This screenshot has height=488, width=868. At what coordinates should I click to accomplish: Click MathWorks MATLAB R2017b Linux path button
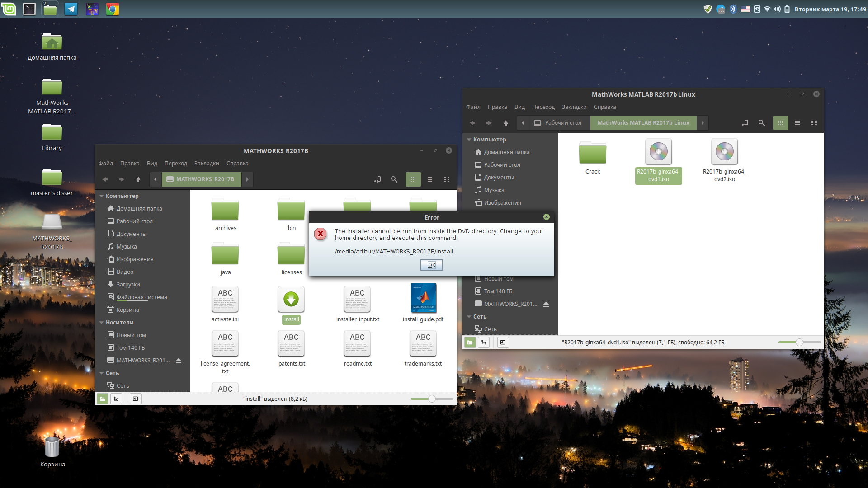(x=643, y=123)
